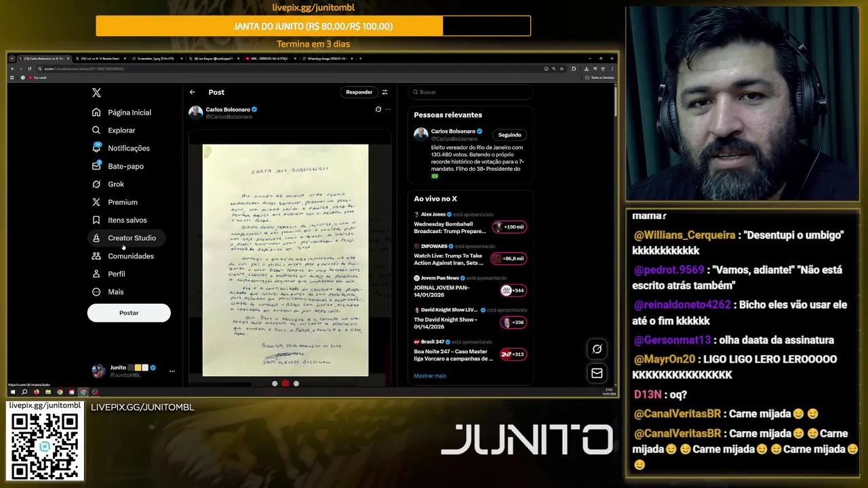The height and width of the screenshot is (488, 868).
Task: Open @CarlosBolsonaro handle in post header
Action: coord(229,117)
